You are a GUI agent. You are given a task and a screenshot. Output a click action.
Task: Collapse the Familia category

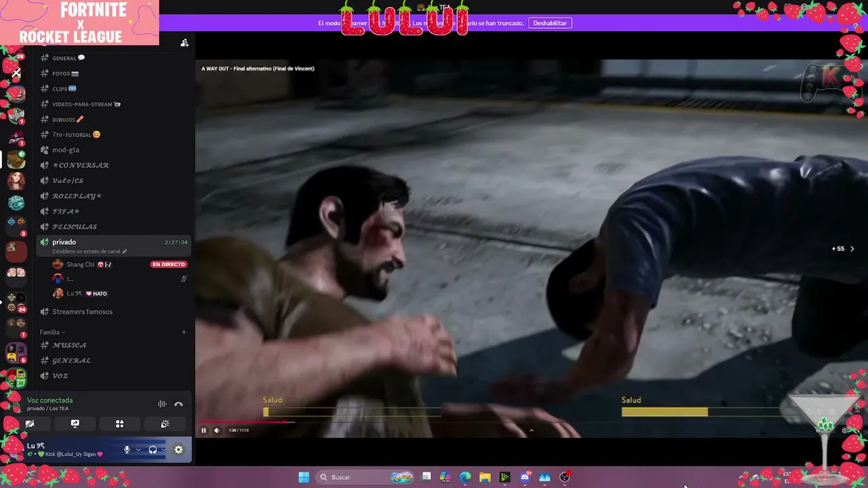click(x=52, y=332)
